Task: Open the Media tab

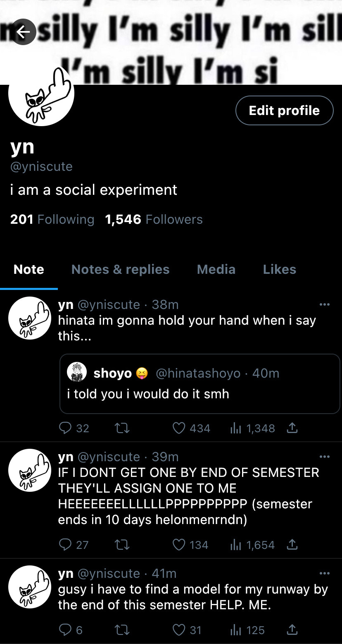Action: pyautogui.click(x=216, y=269)
